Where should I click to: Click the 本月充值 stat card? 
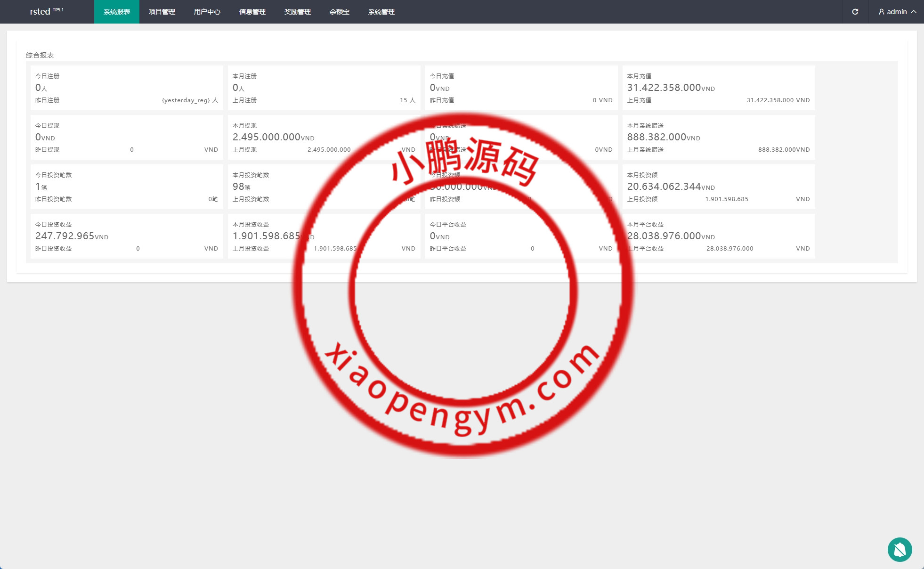[x=718, y=88]
